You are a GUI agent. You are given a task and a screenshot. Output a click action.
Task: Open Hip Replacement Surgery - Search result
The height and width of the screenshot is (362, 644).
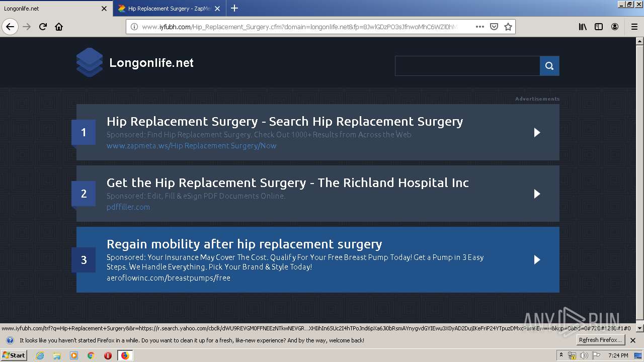285,121
